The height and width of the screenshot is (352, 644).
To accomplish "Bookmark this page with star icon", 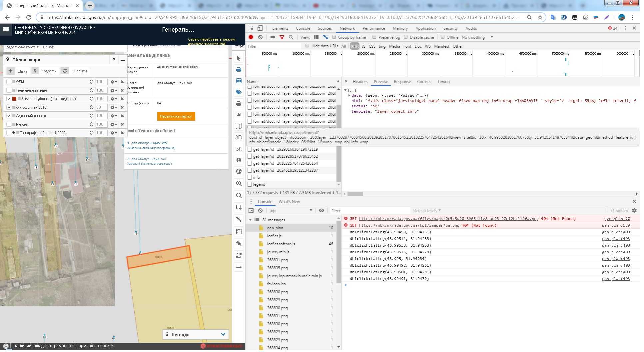I will click(x=540, y=17).
